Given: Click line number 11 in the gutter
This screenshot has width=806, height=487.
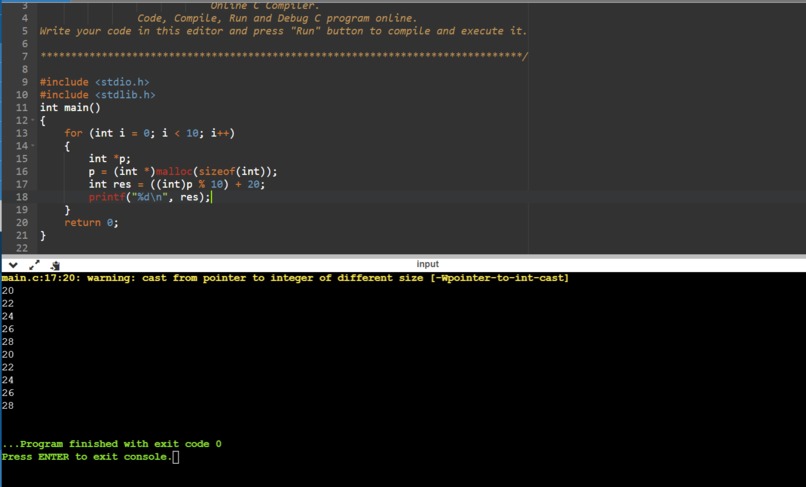Looking at the screenshot, I should pos(22,107).
